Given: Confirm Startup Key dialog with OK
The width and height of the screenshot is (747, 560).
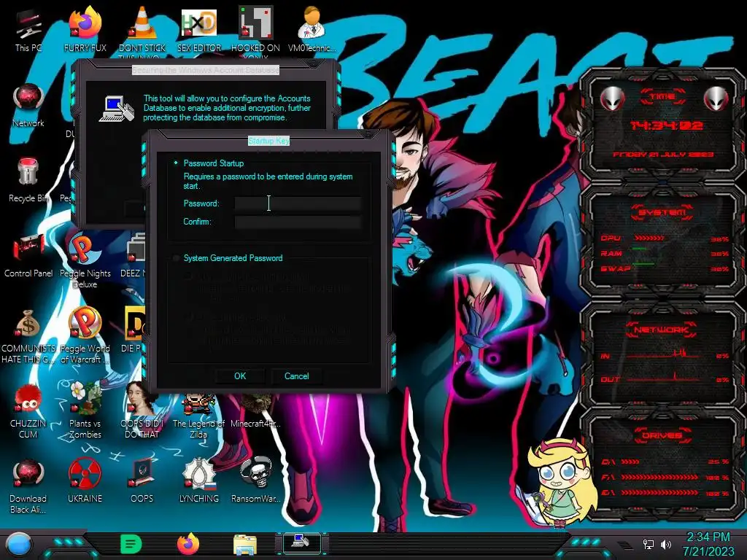Looking at the screenshot, I should tap(240, 376).
